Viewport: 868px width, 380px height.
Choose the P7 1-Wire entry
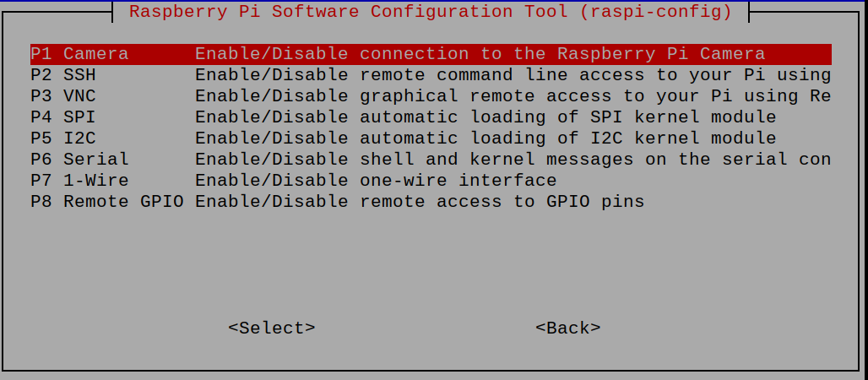coord(79,181)
